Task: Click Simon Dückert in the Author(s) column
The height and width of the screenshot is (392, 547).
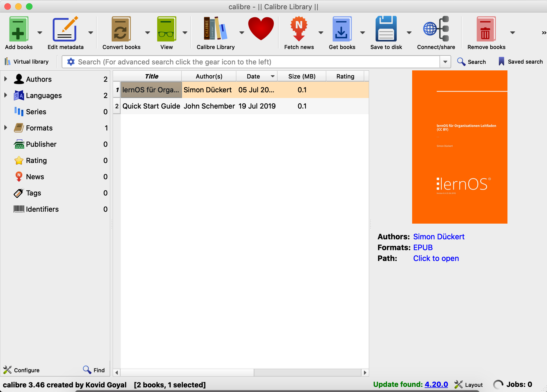Action: (208, 90)
